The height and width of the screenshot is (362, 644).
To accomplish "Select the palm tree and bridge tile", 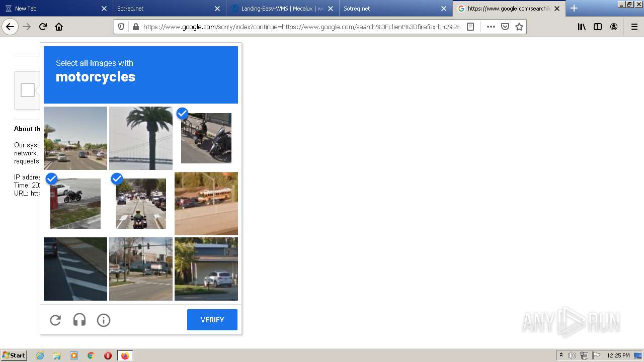I will (x=141, y=138).
